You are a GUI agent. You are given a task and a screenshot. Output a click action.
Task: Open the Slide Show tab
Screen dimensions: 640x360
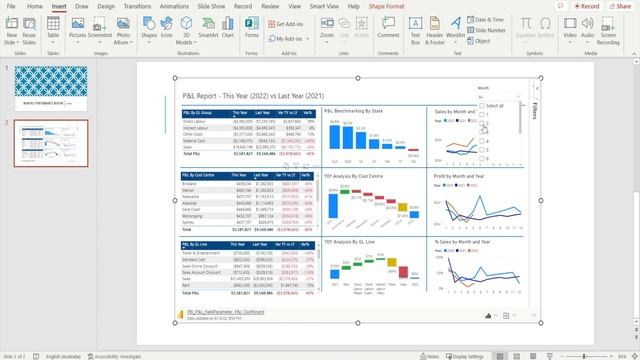point(211,6)
